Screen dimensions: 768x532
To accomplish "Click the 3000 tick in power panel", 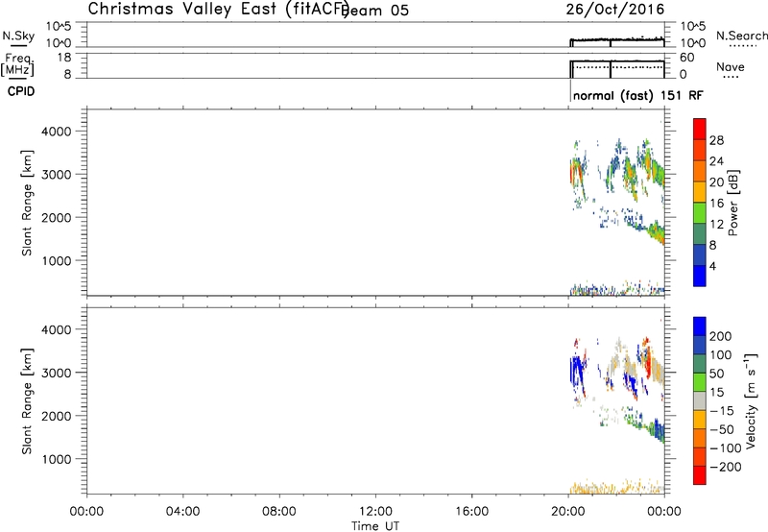I will [57, 175].
